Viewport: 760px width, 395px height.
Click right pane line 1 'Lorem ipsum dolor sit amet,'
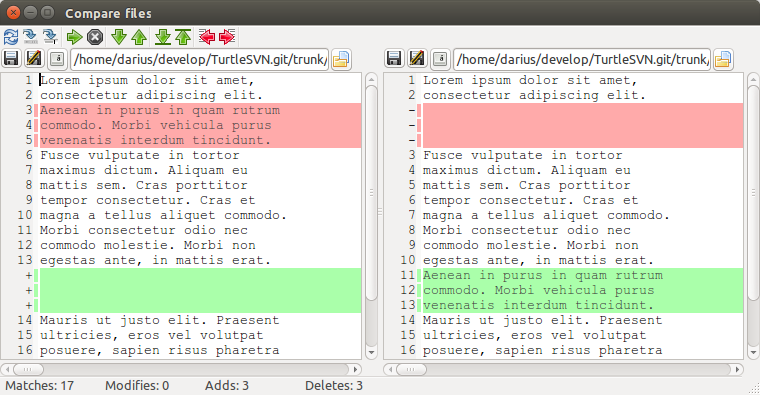coord(530,80)
